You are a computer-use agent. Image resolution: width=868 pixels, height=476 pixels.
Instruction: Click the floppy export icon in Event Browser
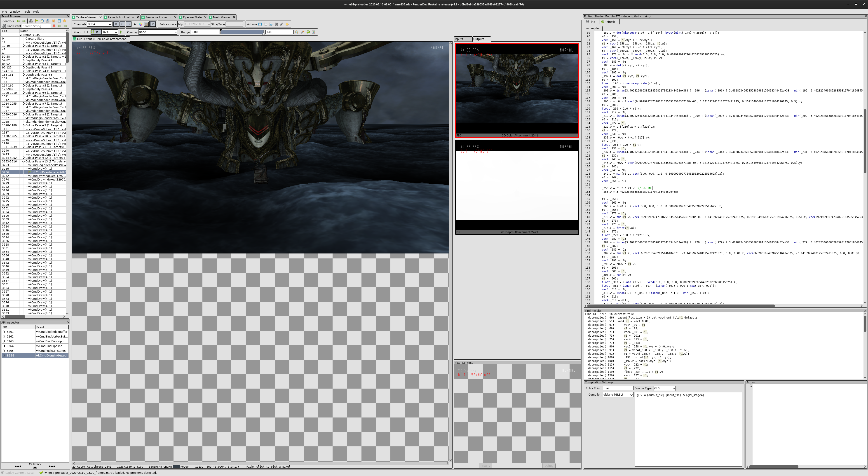click(x=59, y=21)
